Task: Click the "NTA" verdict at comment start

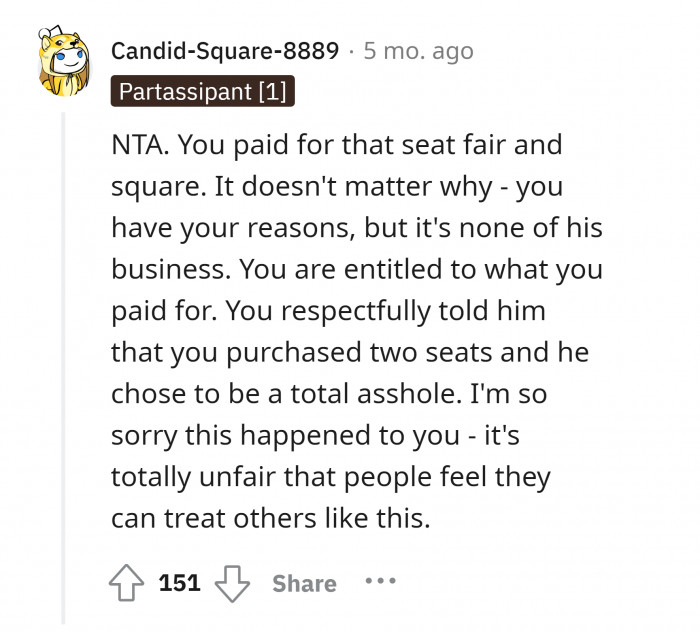Action: pyautogui.click(x=141, y=145)
